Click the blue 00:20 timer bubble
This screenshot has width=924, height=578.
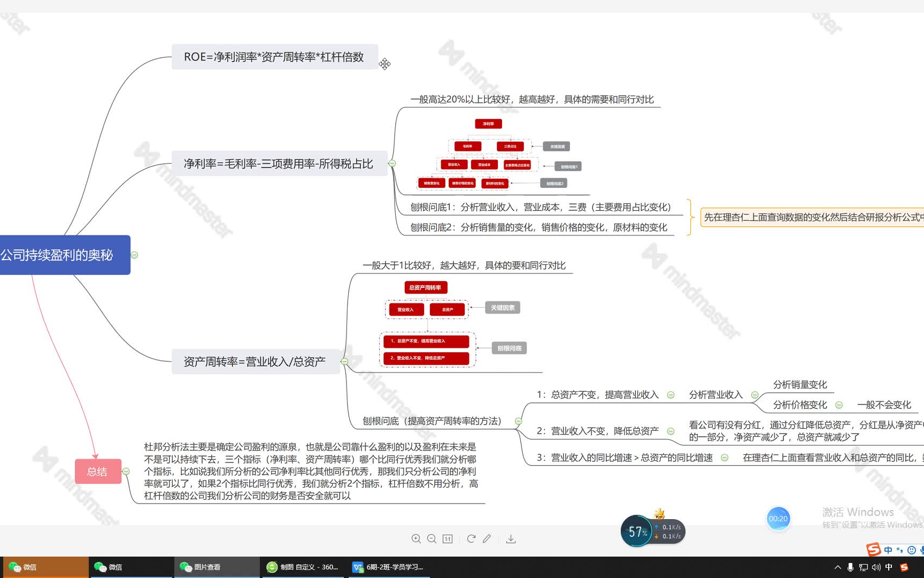tap(778, 519)
